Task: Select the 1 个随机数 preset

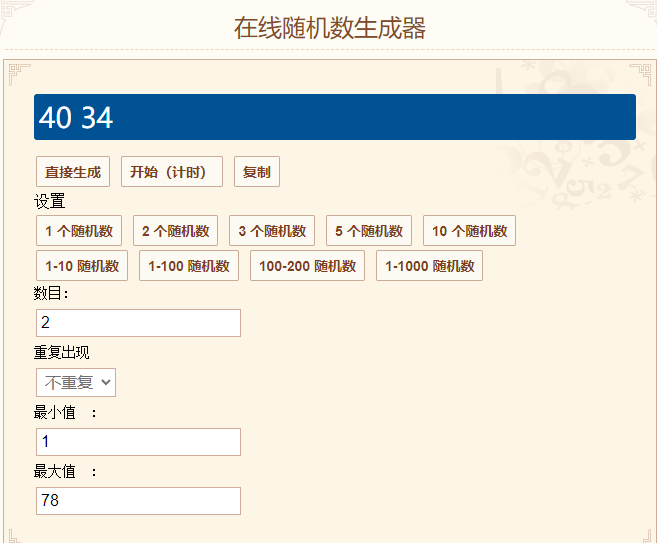Action: pyautogui.click(x=79, y=231)
